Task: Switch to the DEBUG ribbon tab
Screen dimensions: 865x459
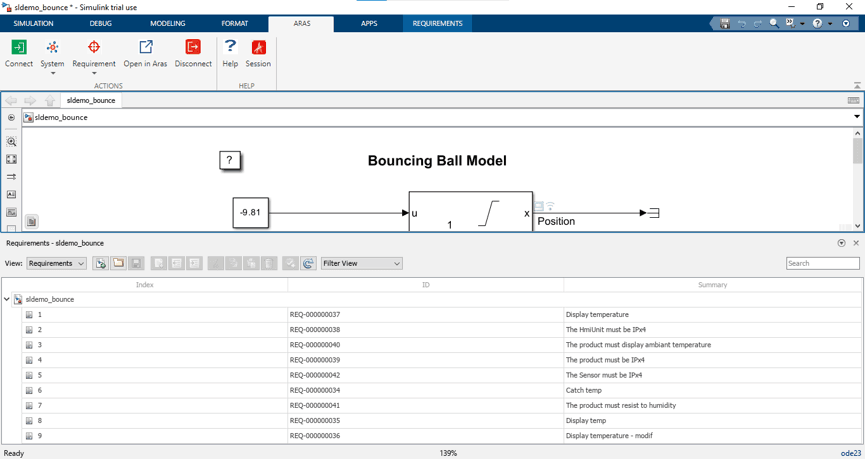Action: [100, 23]
